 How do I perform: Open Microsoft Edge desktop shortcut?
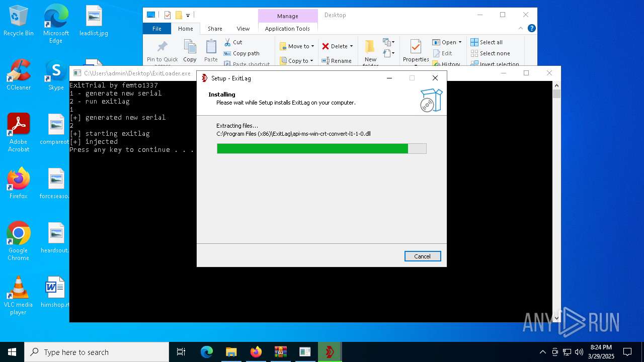click(56, 24)
